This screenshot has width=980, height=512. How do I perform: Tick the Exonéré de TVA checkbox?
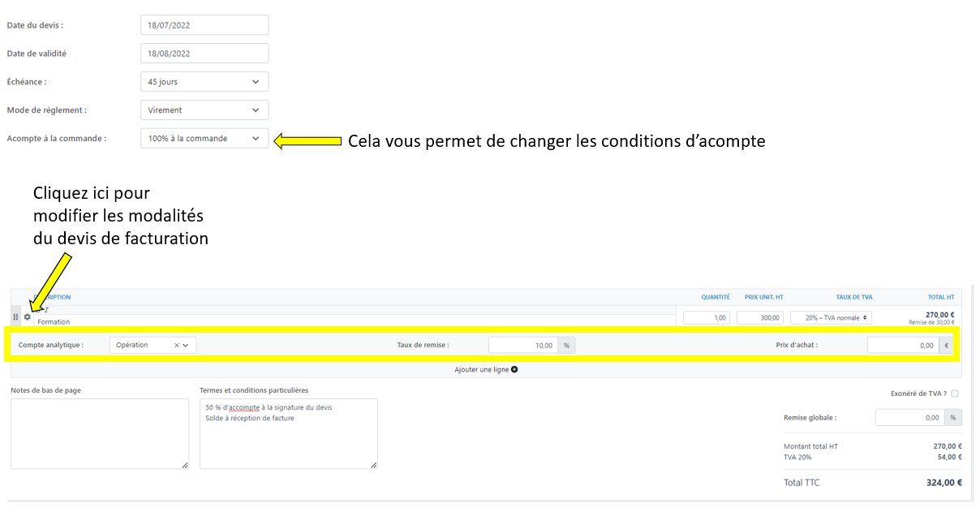click(955, 394)
